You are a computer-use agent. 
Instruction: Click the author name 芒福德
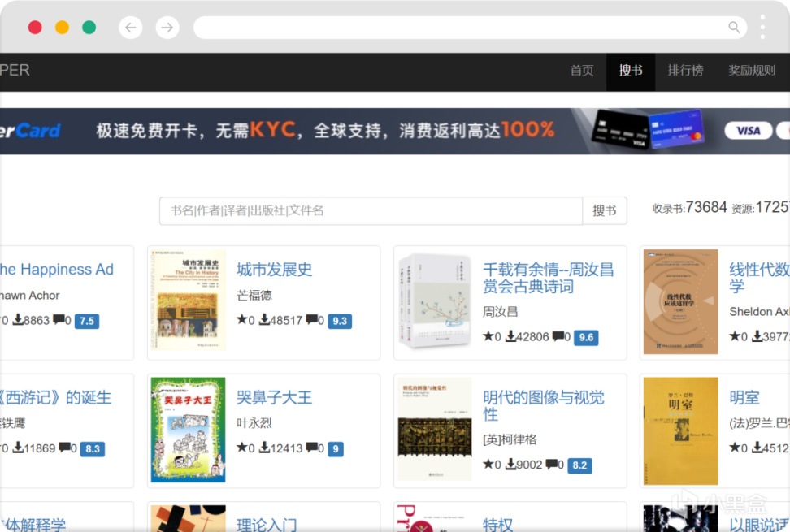(254, 296)
